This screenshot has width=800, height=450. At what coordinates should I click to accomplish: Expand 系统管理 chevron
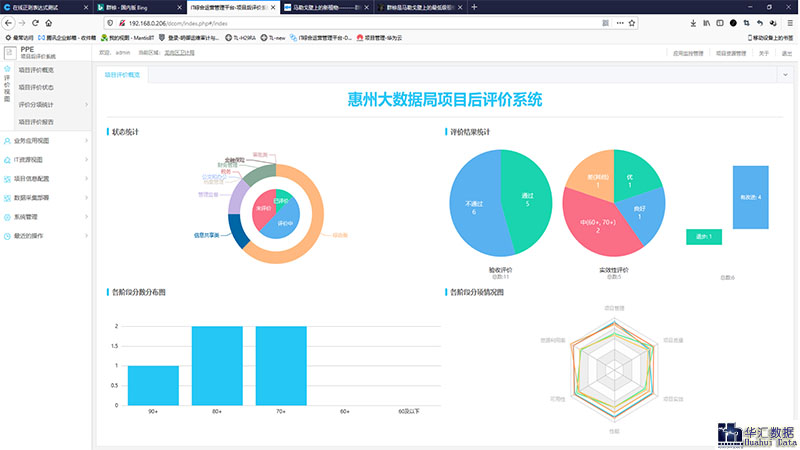(86, 217)
